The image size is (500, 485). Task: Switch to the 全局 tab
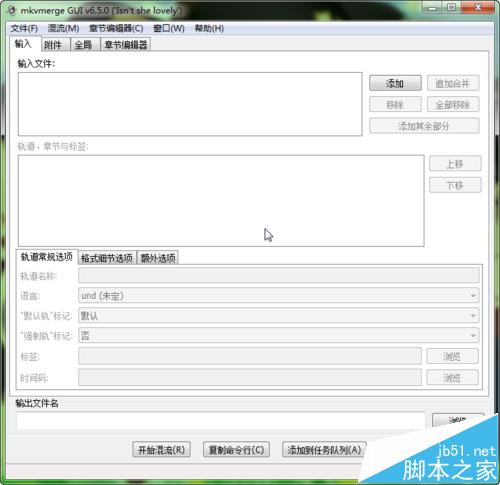click(85, 45)
